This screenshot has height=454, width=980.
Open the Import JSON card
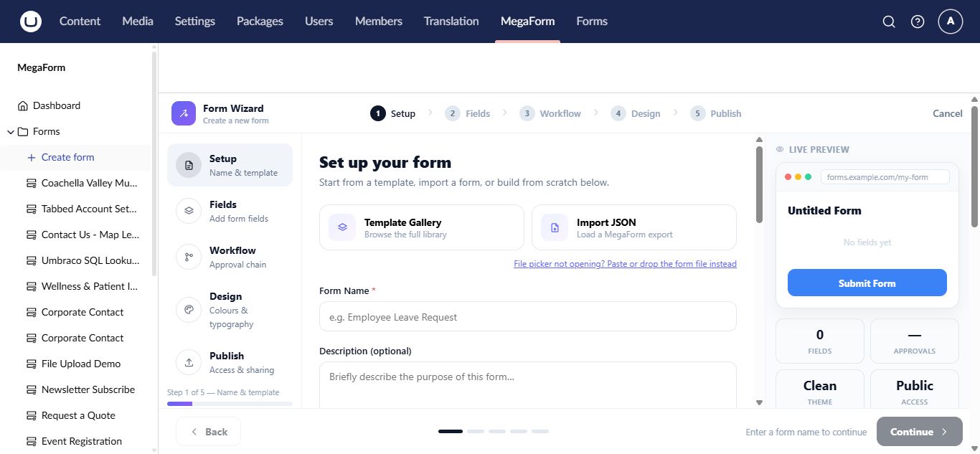[x=634, y=227]
